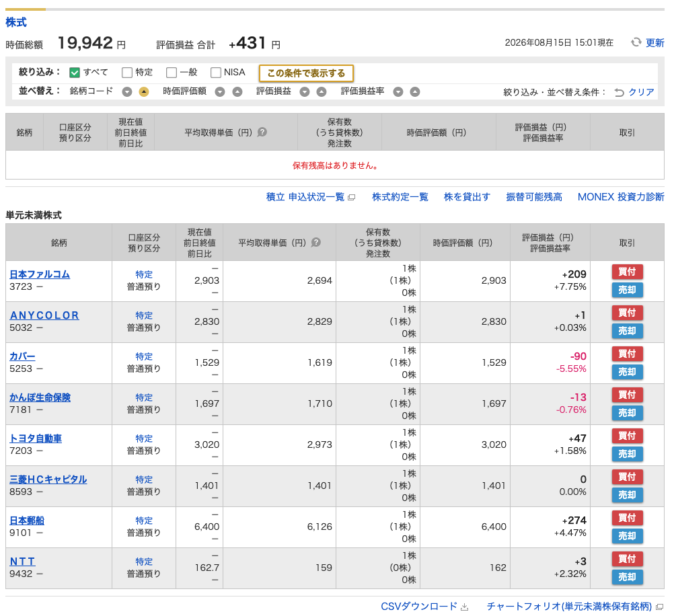
Task: Sort 評価損益 ascending arrow
Action: coord(322,92)
